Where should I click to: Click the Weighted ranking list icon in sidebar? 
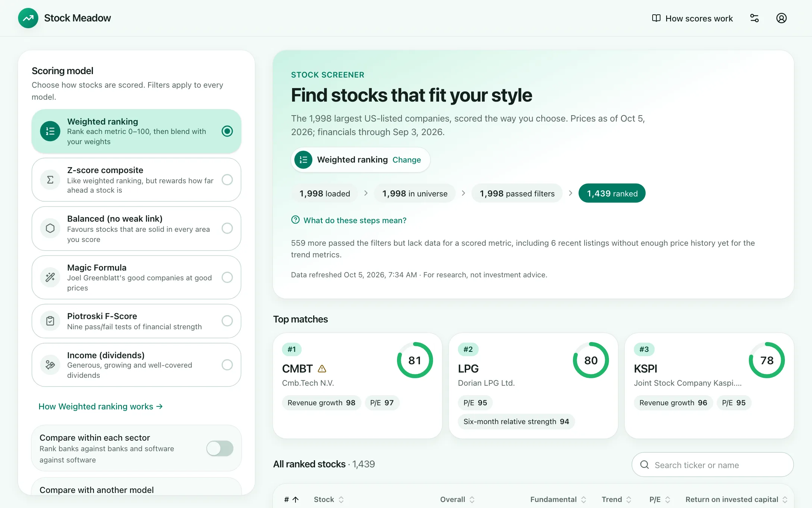click(50, 131)
